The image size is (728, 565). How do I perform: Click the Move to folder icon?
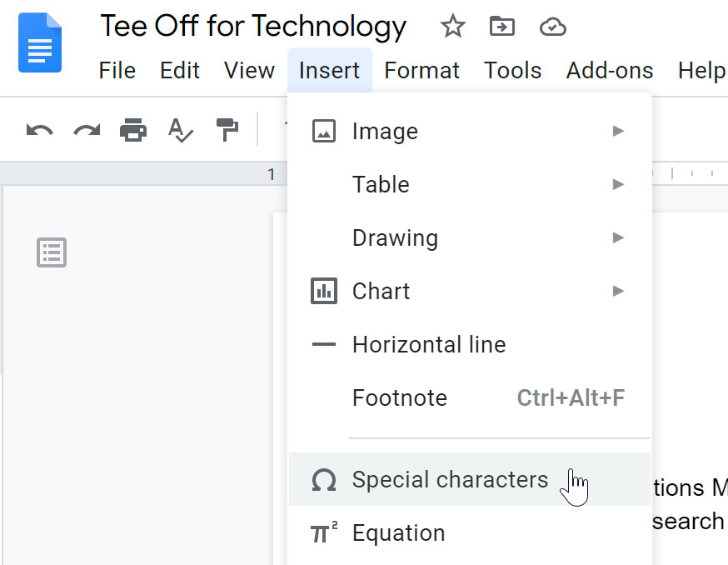(x=502, y=26)
